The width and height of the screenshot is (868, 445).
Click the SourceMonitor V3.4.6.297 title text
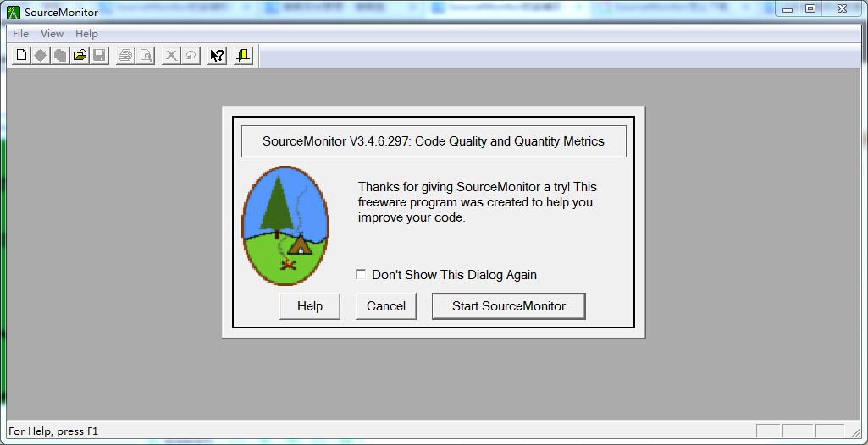[x=434, y=141]
